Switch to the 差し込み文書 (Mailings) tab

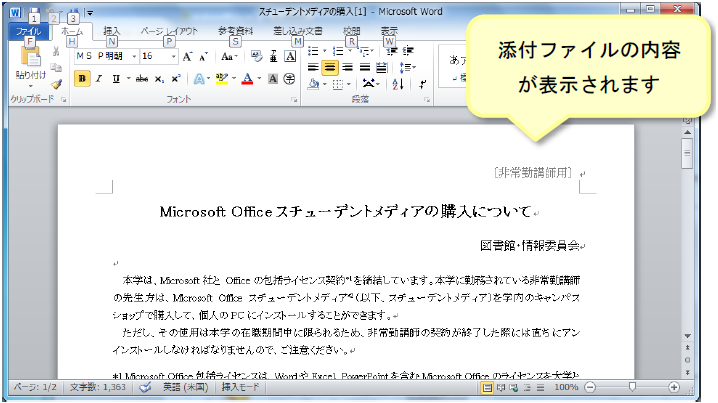click(x=298, y=31)
